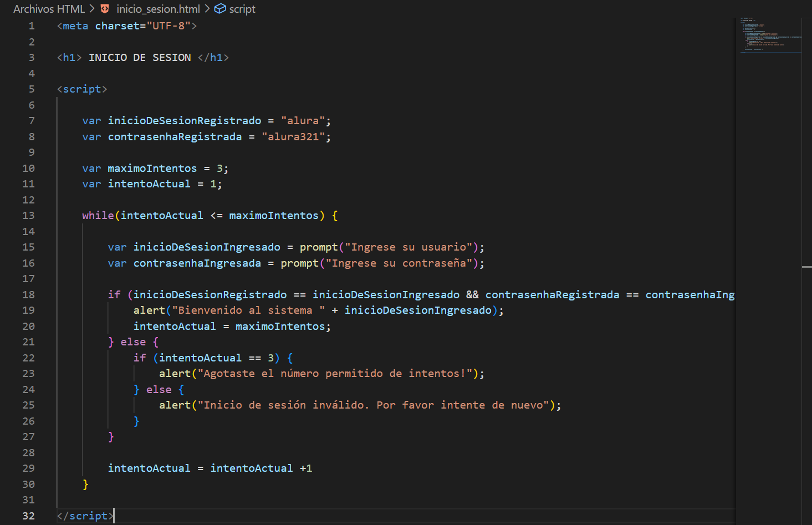Click the '&&' operator on line 18
812x525 pixels.
coord(472,295)
